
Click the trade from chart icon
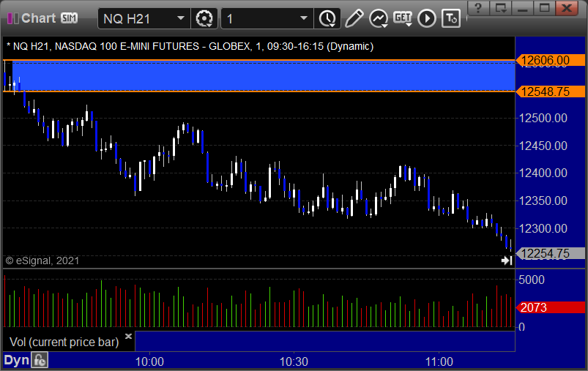coord(451,18)
